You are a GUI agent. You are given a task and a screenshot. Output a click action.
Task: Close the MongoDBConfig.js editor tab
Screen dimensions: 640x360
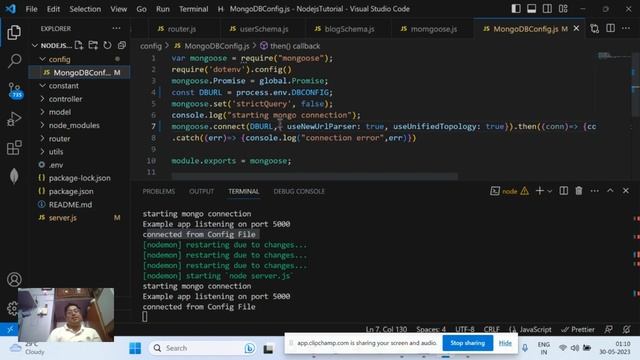pyautogui.click(x=576, y=29)
